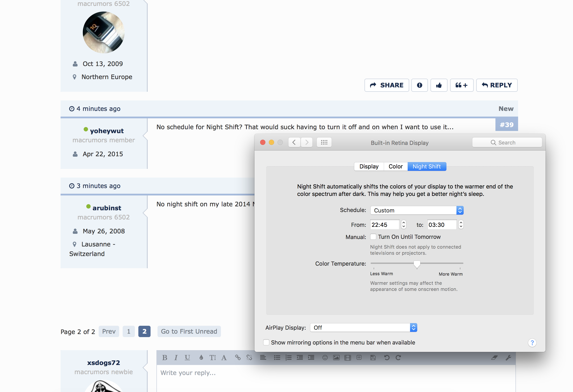Open help for display preferences
This screenshot has height=392, width=573.
532,343
